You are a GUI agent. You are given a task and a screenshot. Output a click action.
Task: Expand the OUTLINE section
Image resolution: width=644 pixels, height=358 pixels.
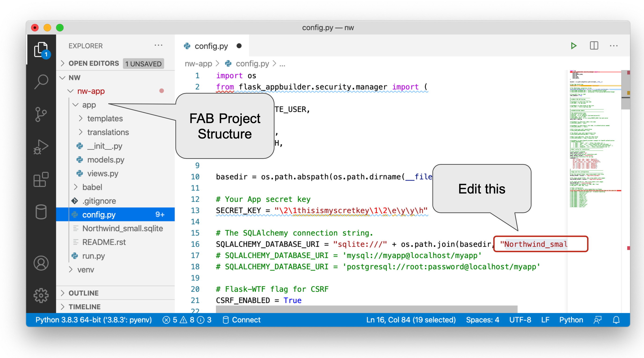click(x=84, y=293)
